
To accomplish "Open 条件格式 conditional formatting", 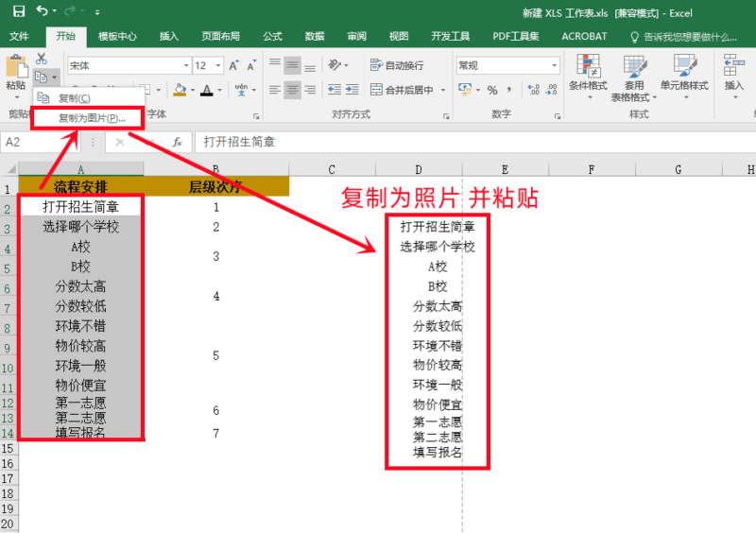I will click(x=588, y=77).
